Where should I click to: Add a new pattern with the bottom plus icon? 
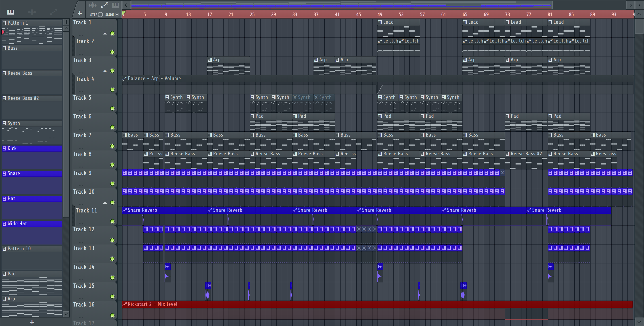[x=32, y=322]
